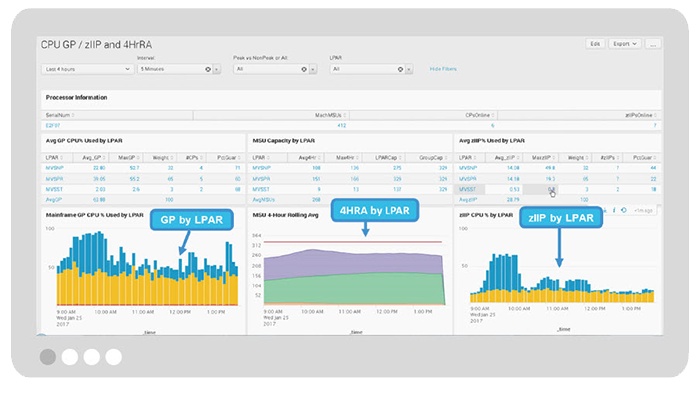Sort by zIIPsOnline column
This screenshot has height=393, width=700.
pyautogui.click(x=642, y=115)
